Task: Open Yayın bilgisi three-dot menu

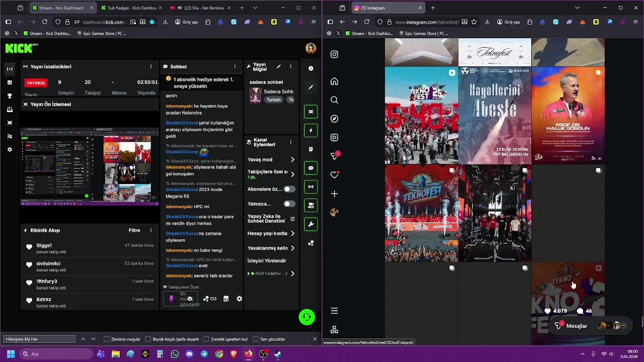Action: (290, 66)
